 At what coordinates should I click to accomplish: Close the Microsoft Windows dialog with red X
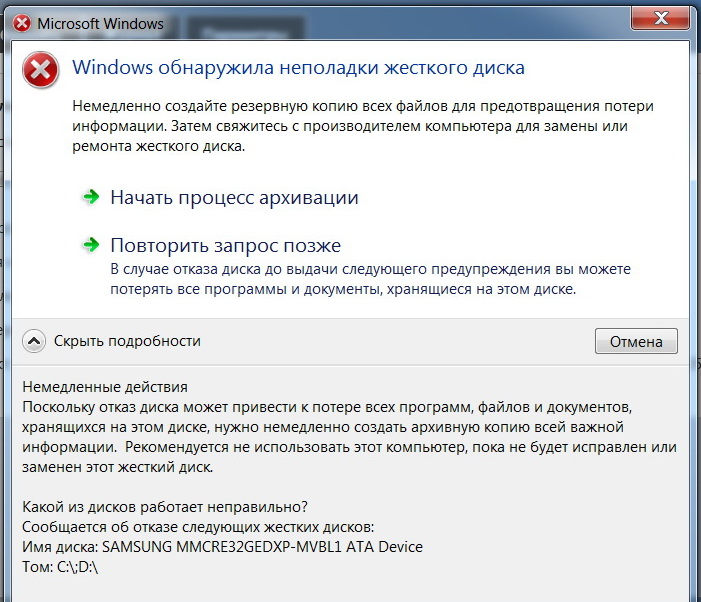point(660,19)
